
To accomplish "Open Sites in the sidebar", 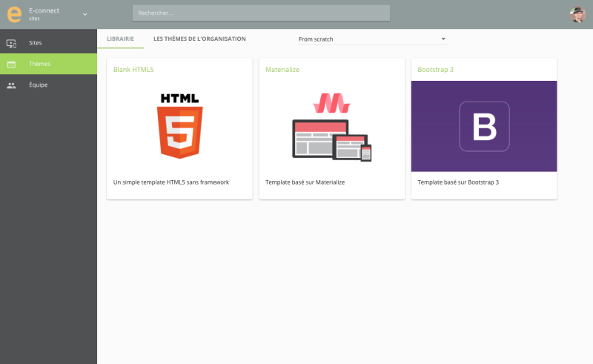I will [x=48, y=43].
